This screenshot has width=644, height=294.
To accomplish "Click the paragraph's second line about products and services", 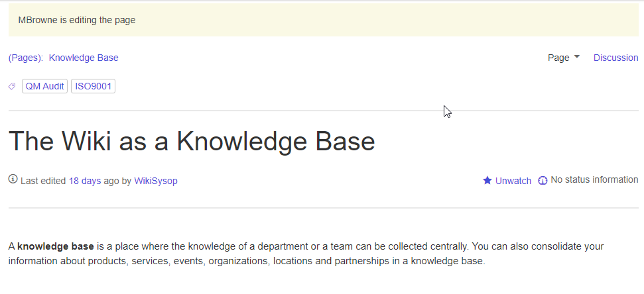I will [x=247, y=261].
